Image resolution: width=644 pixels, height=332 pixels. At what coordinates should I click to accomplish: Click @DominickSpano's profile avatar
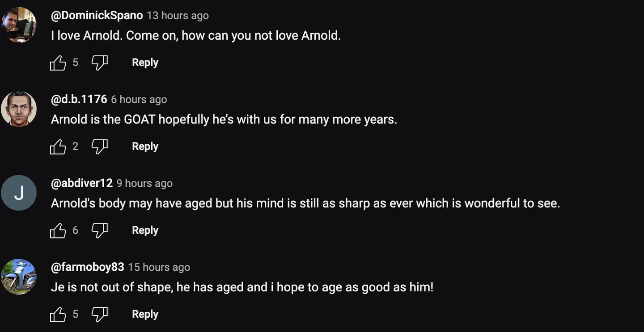coord(19,25)
